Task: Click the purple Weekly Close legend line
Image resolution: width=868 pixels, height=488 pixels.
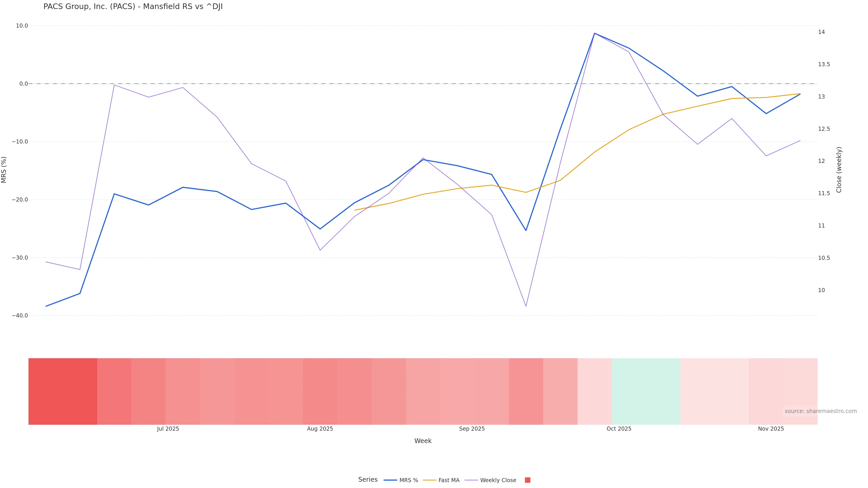Action: click(471, 480)
